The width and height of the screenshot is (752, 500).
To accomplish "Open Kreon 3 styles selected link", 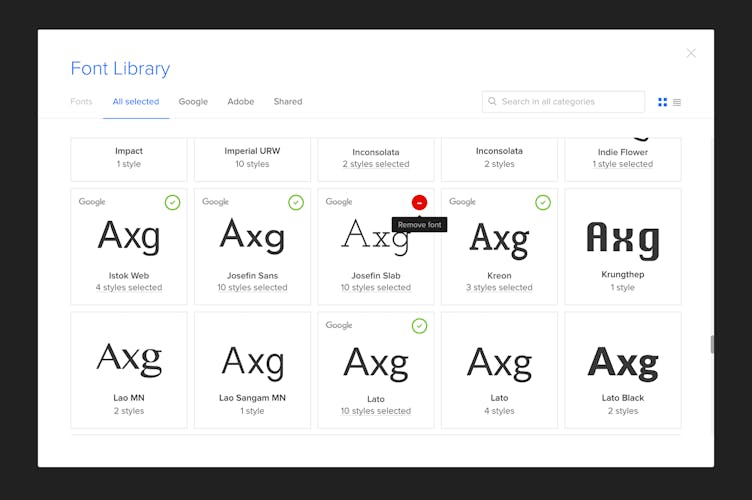I will [x=499, y=288].
